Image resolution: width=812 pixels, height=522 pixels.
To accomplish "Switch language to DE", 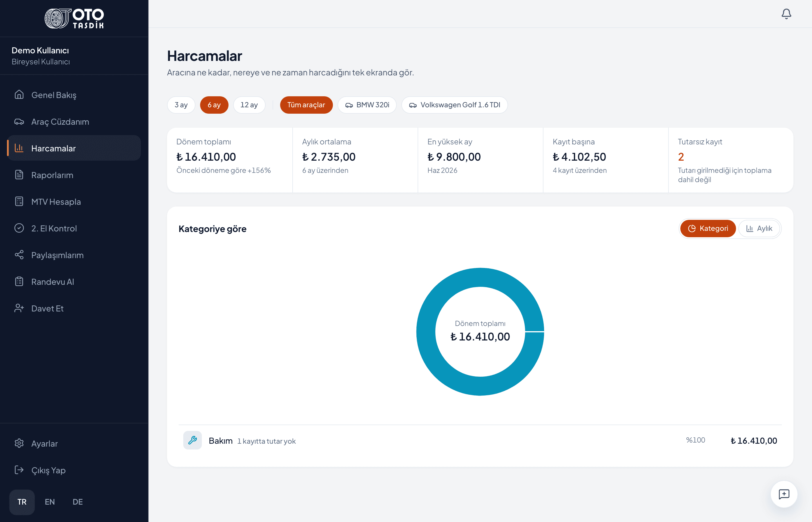I will tap(78, 502).
